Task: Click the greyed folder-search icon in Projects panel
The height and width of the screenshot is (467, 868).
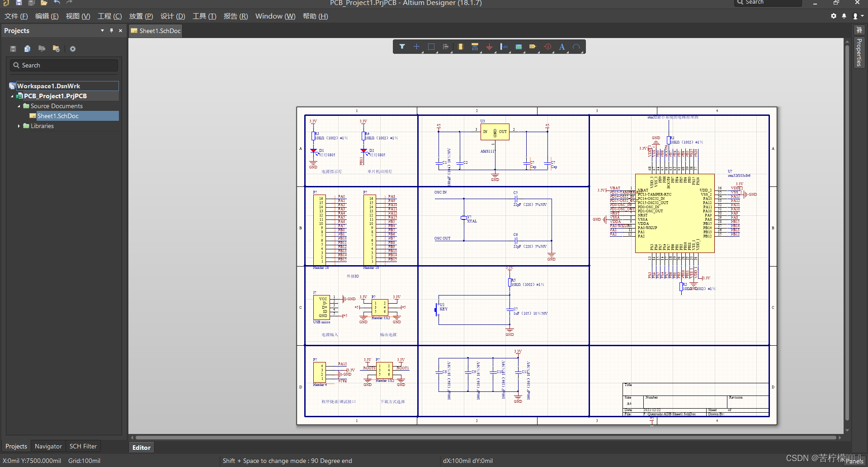Action: pyautogui.click(x=42, y=49)
